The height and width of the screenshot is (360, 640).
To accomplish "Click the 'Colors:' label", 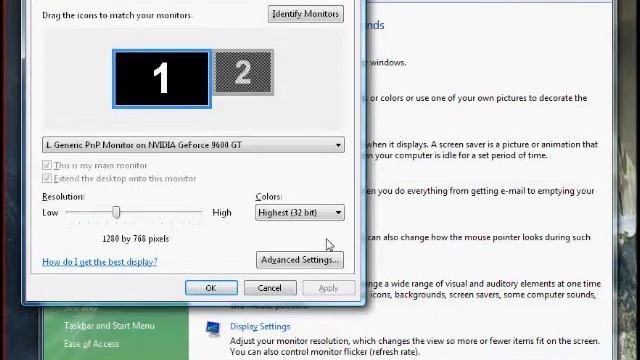I will point(269,196).
